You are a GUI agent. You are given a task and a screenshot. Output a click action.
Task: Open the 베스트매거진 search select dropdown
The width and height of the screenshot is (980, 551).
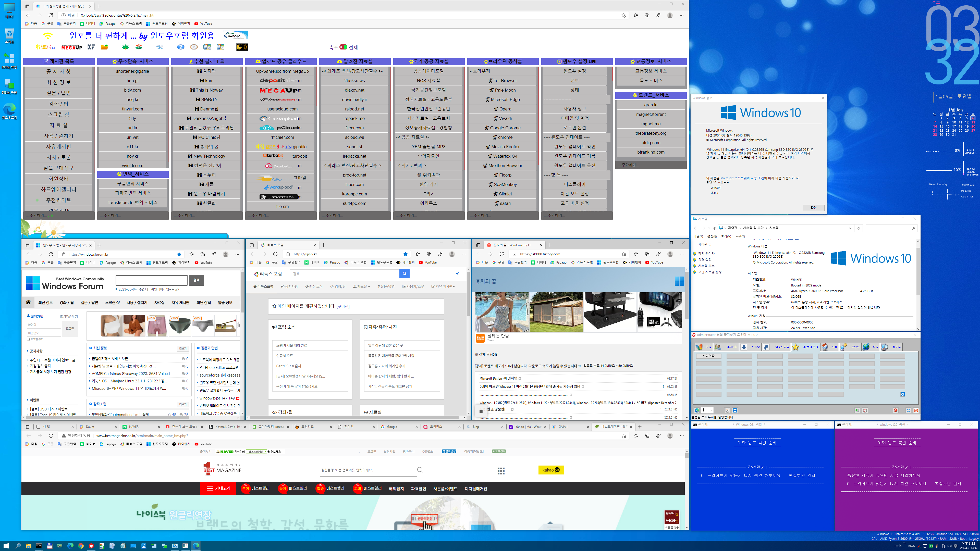(x=256, y=452)
